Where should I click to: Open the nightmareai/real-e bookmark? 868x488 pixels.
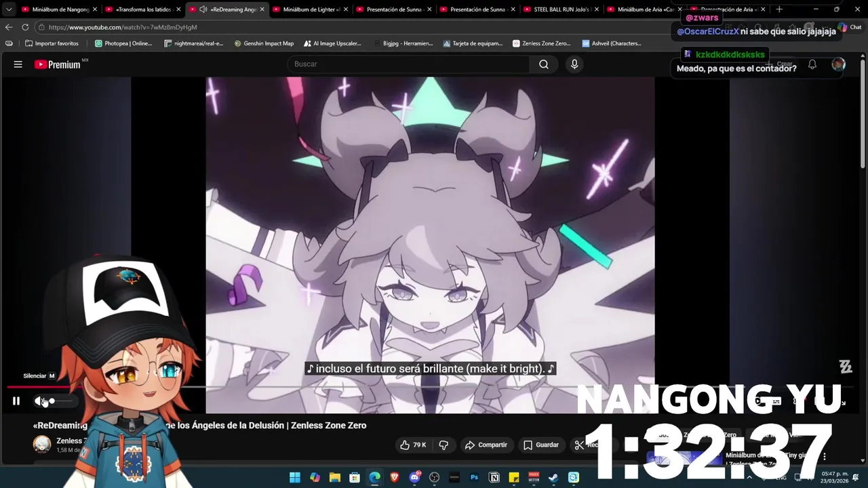pyautogui.click(x=194, y=43)
